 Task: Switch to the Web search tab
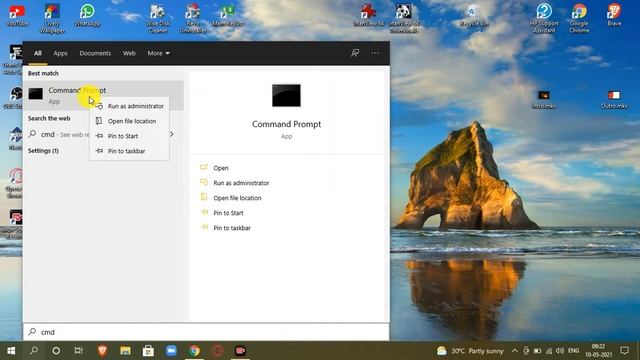[x=129, y=53]
